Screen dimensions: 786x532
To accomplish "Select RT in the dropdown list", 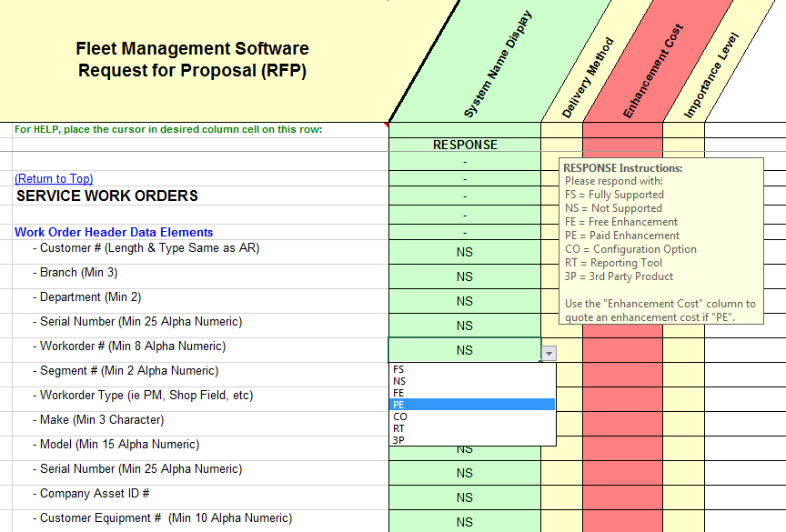I will [x=472, y=428].
